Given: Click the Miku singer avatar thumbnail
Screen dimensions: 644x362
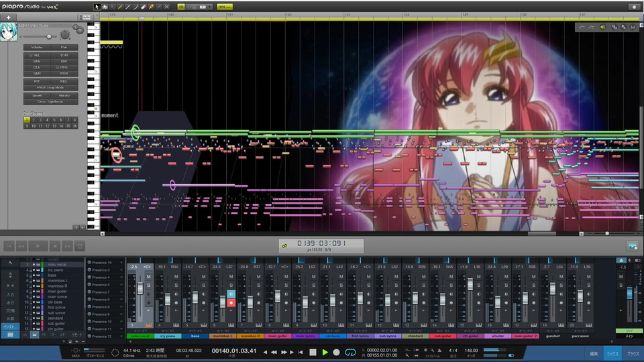Looking at the screenshot, I should point(8,32).
